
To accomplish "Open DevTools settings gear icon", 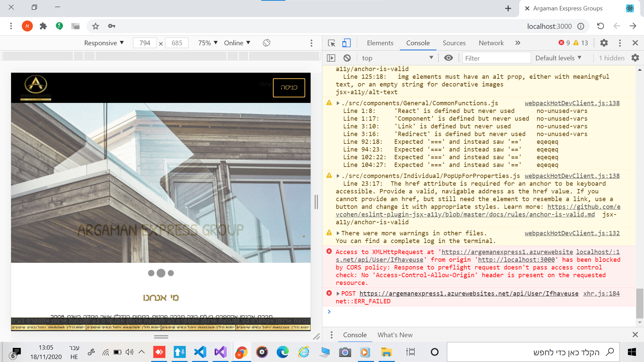I will (x=604, y=43).
